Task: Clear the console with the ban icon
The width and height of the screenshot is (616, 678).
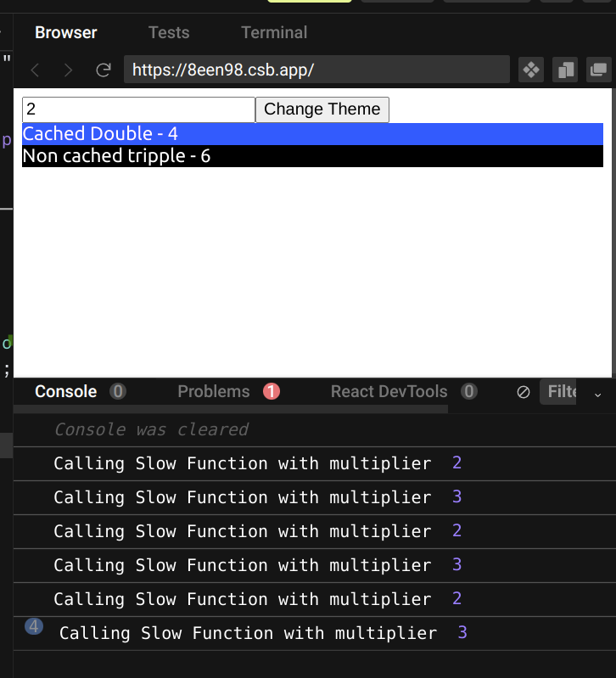Action: coord(523,392)
